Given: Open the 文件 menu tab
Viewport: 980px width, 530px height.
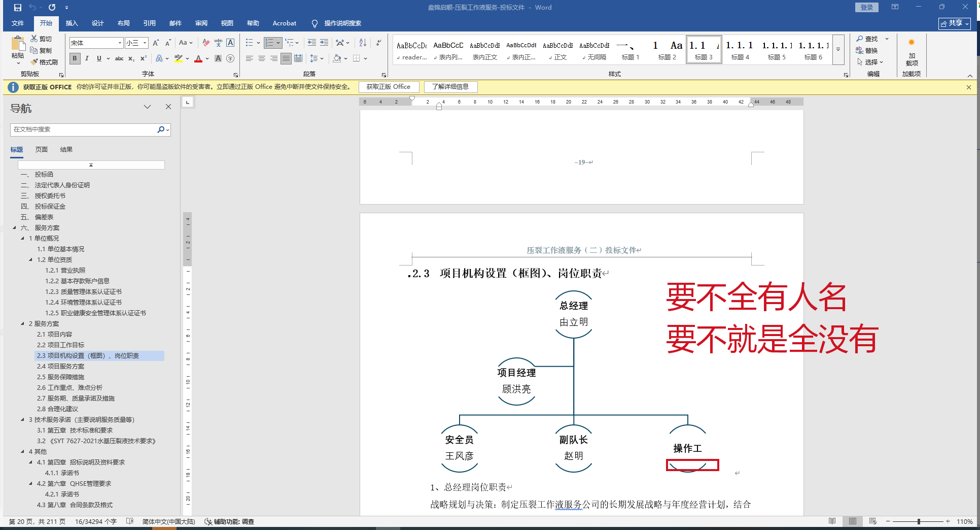Looking at the screenshot, I should click(x=18, y=23).
